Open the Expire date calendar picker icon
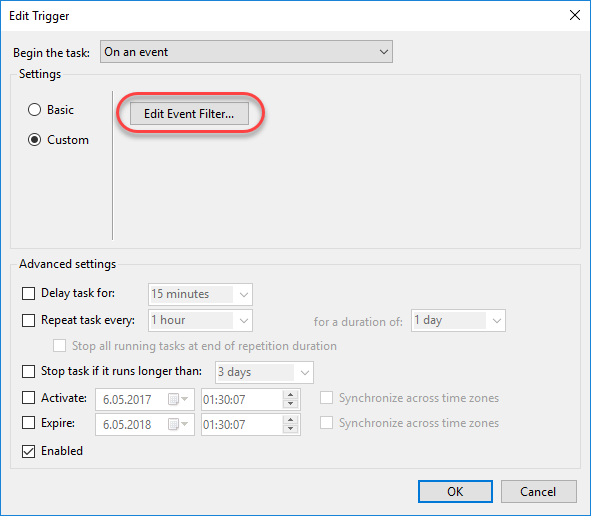 (x=178, y=424)
